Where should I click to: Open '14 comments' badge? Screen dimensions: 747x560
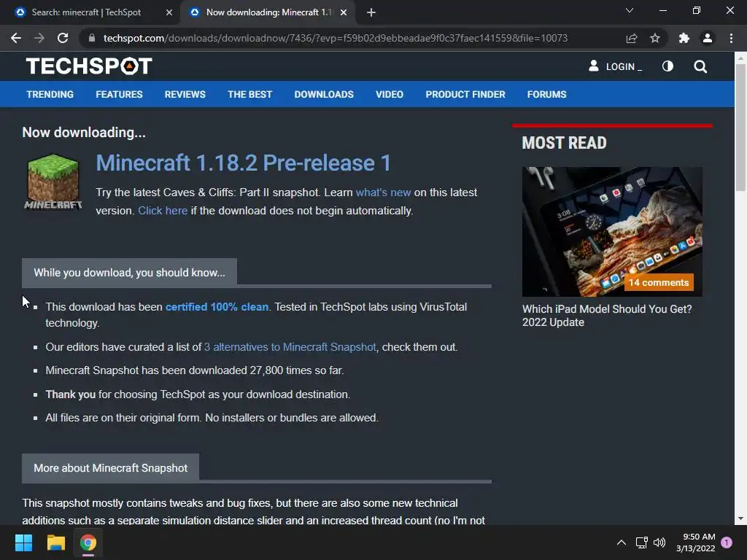coord(659,282)
